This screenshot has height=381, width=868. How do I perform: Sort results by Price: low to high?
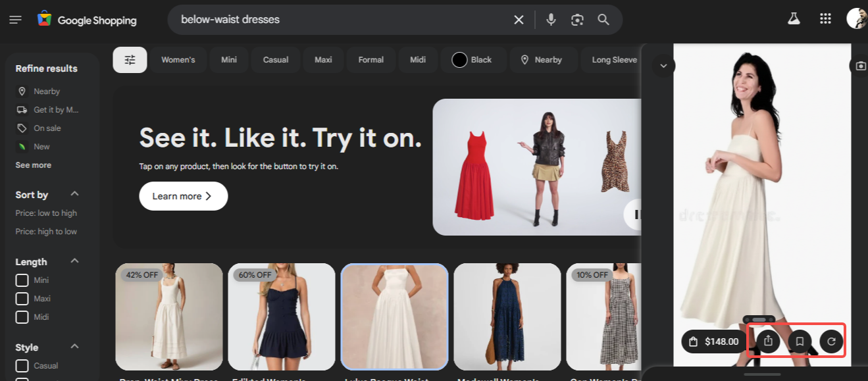pyautogui.click(x=46, y=213)
